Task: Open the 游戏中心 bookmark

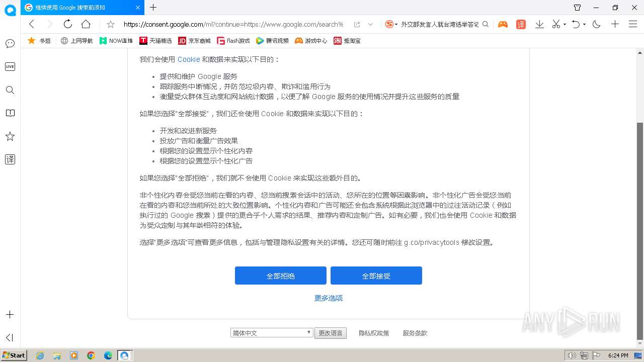Action: [311, 41]
